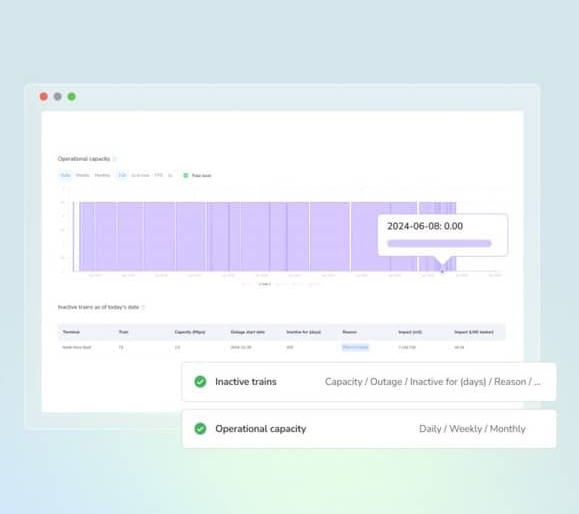
Task: Click the purple bar inside the tooltip
Action: click(439, 243)
